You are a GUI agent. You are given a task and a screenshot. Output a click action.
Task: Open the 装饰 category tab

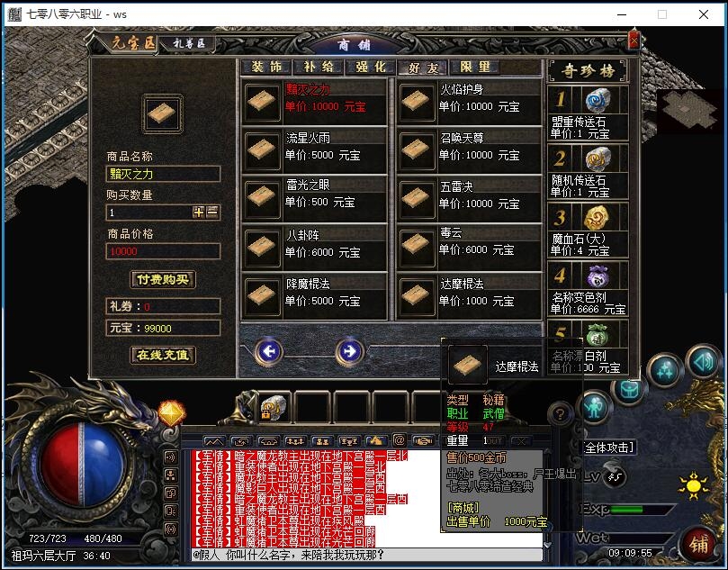pos(266,67)
